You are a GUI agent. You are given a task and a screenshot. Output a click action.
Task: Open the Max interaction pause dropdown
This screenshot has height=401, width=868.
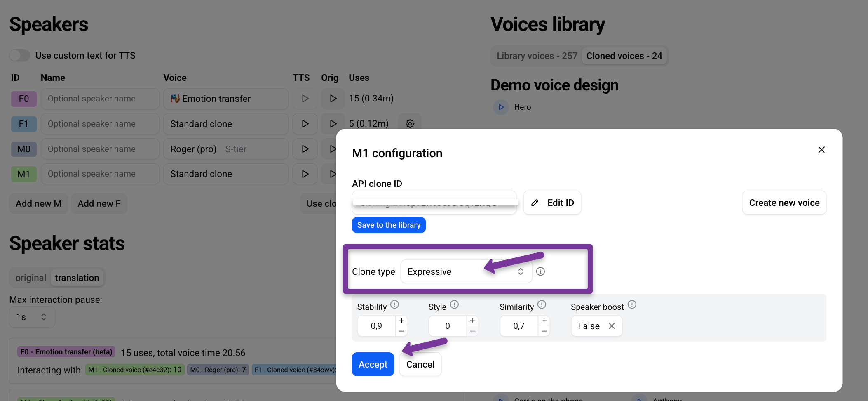coord(32,317)
